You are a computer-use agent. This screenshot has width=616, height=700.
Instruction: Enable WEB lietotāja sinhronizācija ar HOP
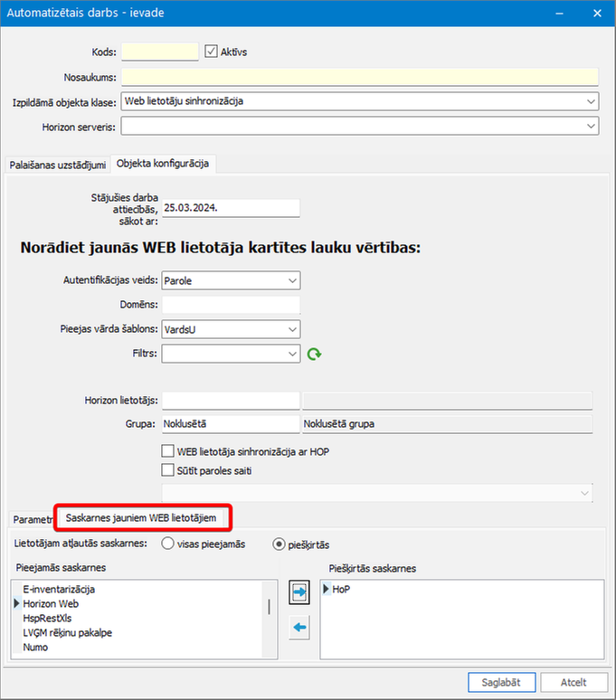click(x=168, y=451)
